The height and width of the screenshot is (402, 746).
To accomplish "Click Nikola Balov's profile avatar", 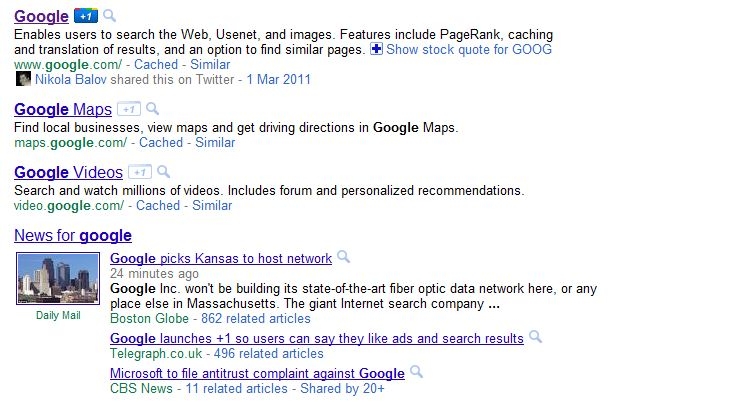I will (x=23, y=79).
